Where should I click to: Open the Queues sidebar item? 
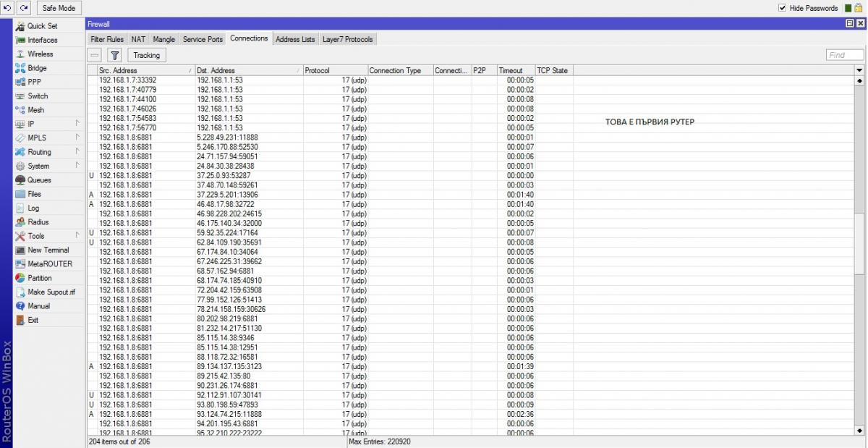click(x=39, y=180)
